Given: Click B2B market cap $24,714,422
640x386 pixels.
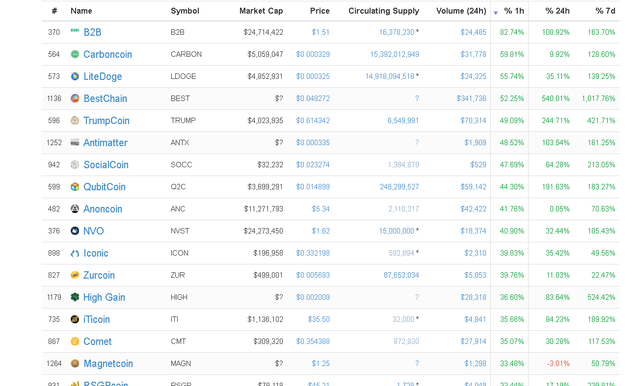Looking at the screenshot, I should (x=263, y=32).
